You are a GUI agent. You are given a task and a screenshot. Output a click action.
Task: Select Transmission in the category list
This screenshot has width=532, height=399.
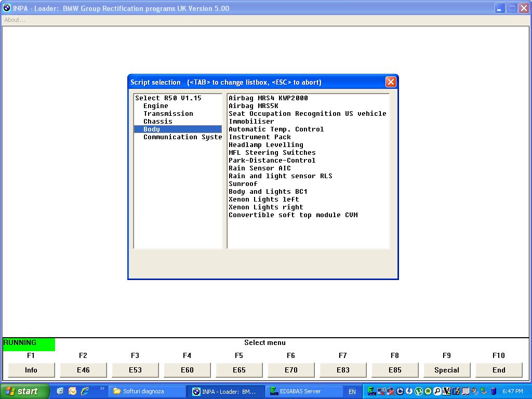click(x=168, y=114)
